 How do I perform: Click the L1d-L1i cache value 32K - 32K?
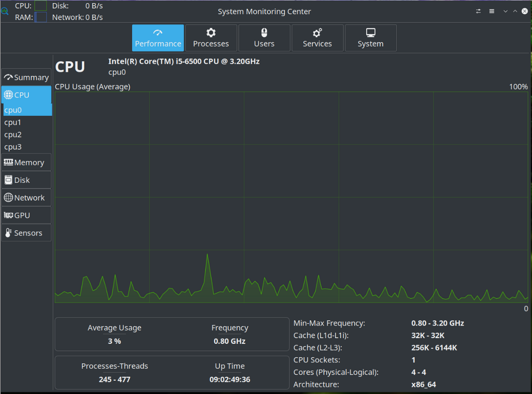point(428,335)
